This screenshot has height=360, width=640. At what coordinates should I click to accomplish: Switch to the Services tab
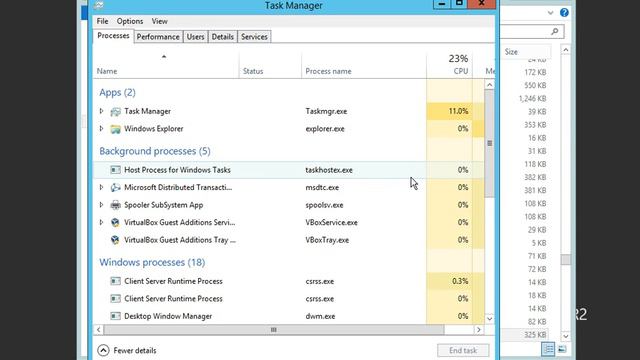(254, 37)
